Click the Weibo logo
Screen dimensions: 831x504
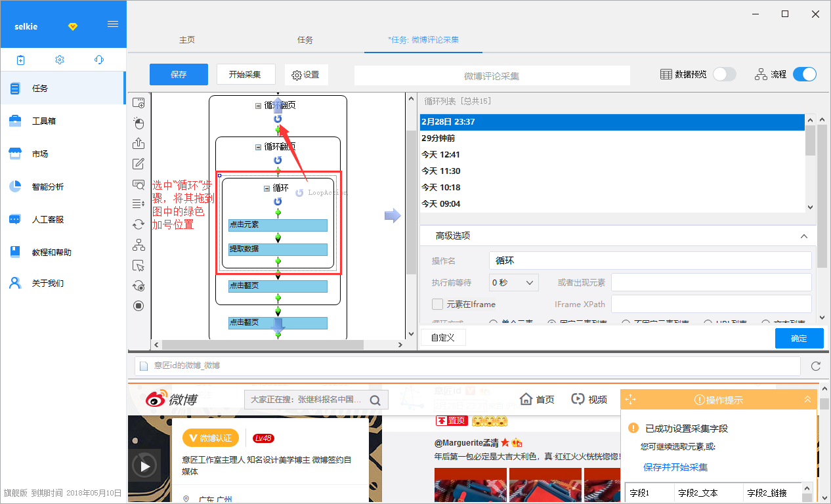171,398
